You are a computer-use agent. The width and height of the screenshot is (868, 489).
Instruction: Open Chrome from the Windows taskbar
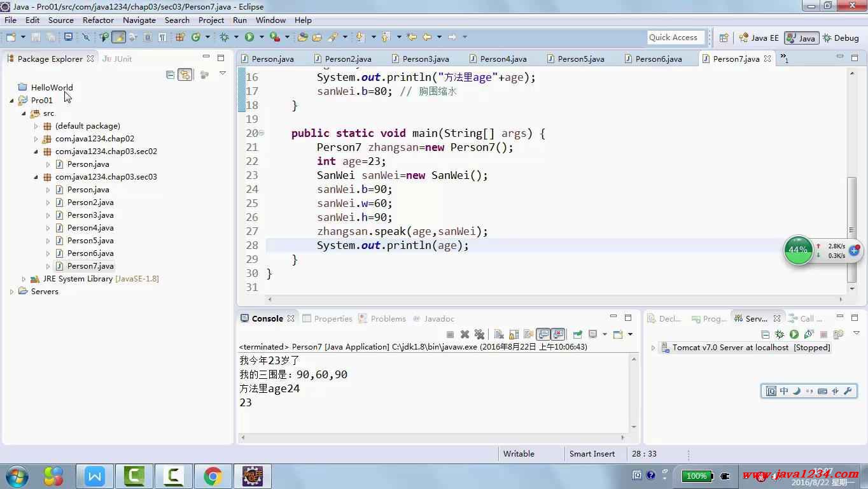pyautogui.click(x=213, y=476)
